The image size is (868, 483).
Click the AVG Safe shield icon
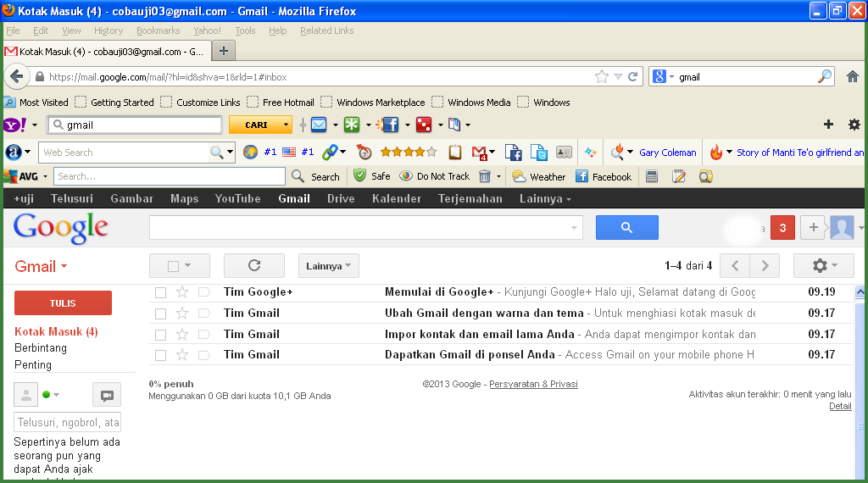coord(359,175)
